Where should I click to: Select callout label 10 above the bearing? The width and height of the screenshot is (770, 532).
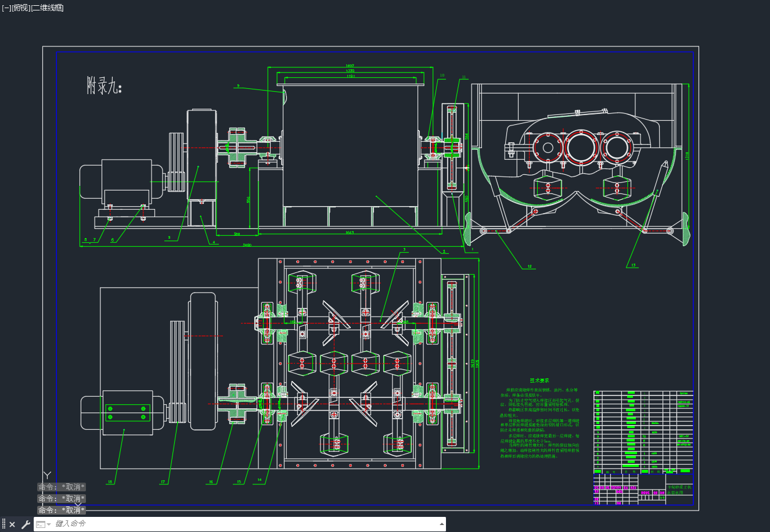[442, 75]
